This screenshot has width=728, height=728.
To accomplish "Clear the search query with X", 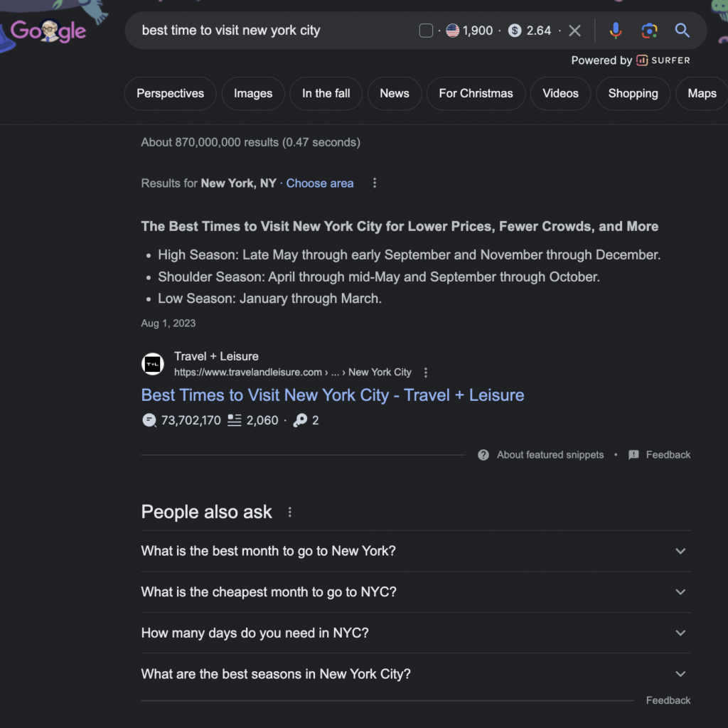I will 575,31.
